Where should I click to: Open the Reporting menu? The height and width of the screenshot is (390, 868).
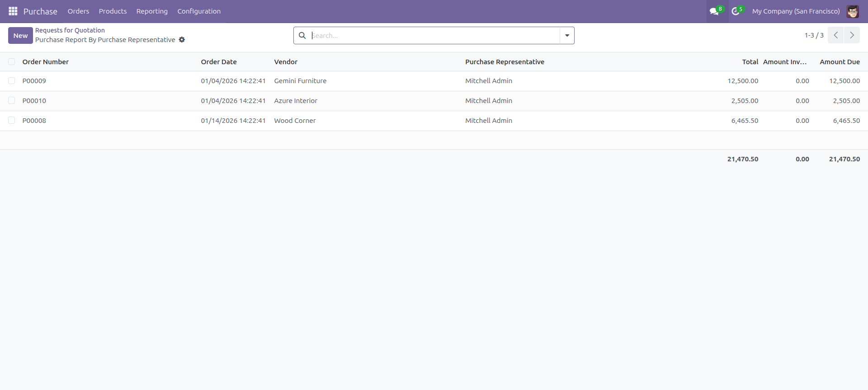(x=152, y=11)
